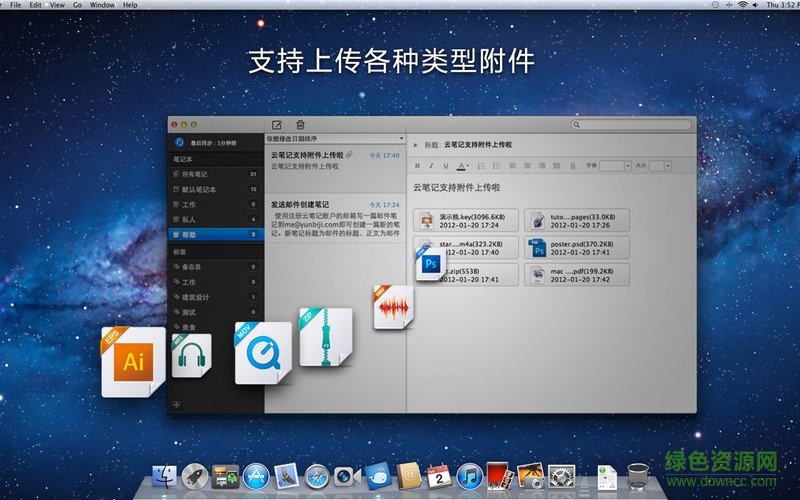Open the Edit menu

36,5
